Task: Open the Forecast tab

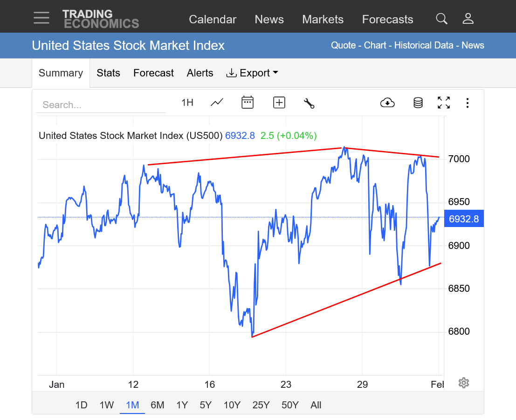Action: coord(153,73)
